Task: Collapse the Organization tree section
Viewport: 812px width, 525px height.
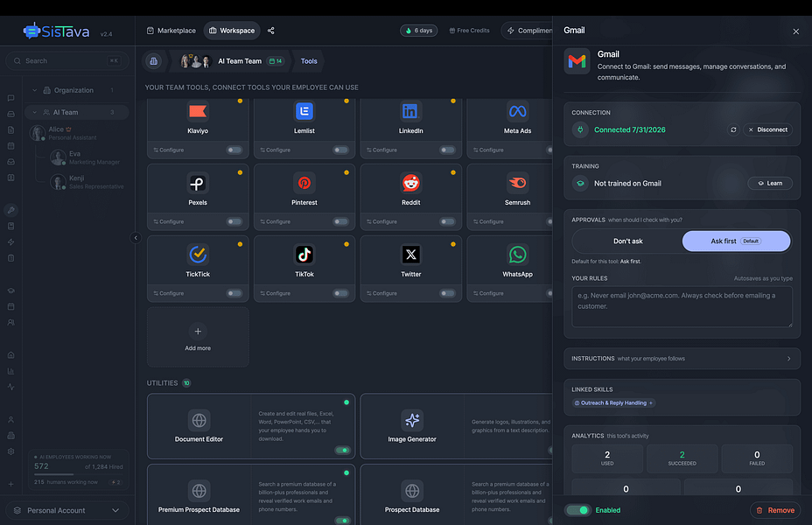Action: click(35, 90)
